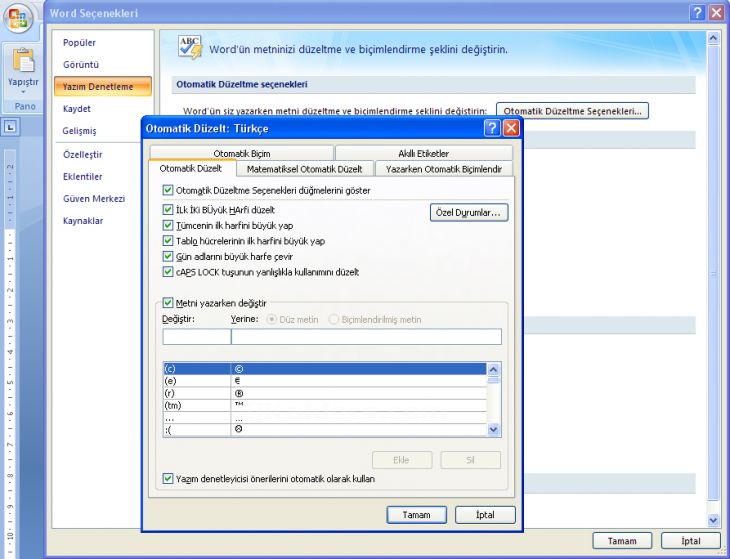Switch to Matematiksel Otomatik Düzelt tab
730x559 pixels.
pos(304,169)
